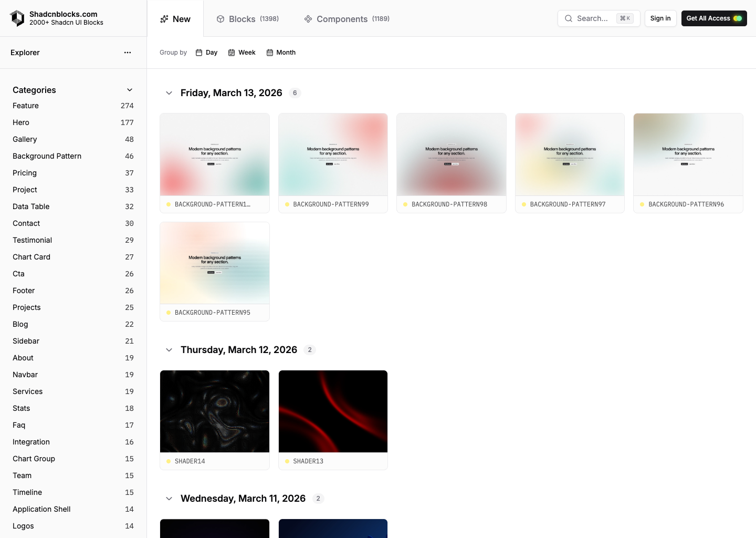Click the magnifier icon in search box
Viewport: 756px width, 538px height.
(x=569, y=18)
